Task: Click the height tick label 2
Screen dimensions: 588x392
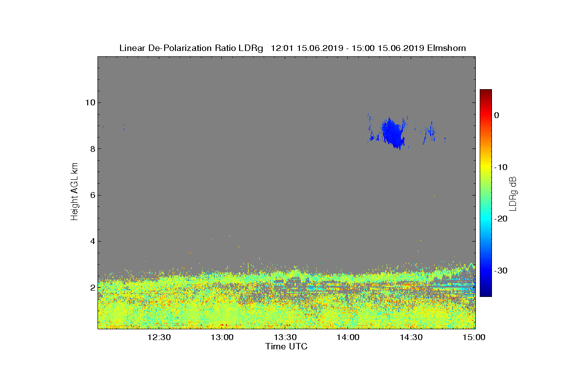Action: (x=92, y=287)
